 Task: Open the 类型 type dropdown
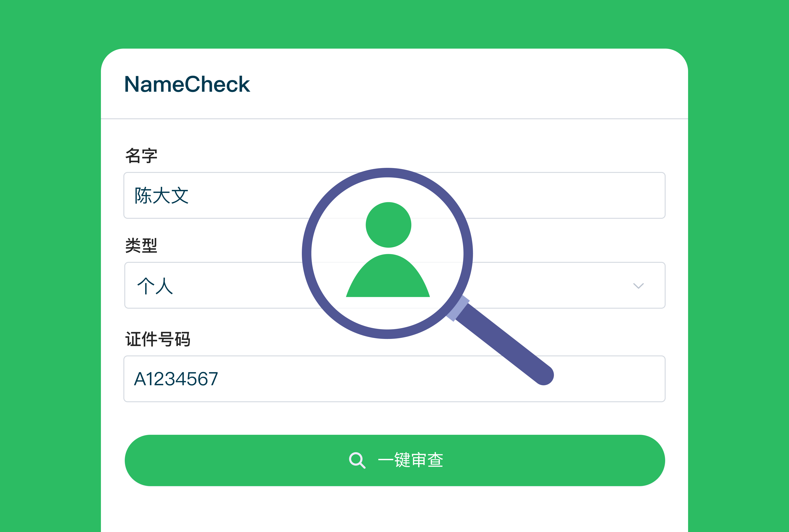(394, 285)
